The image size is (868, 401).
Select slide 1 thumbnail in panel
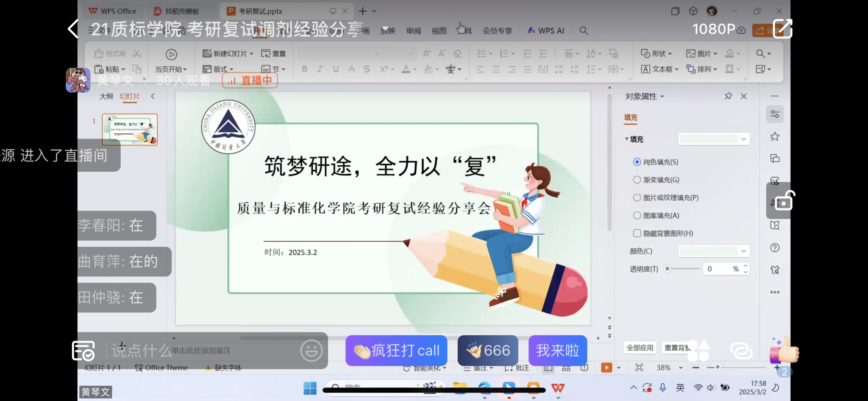click(x=130, y=129)
